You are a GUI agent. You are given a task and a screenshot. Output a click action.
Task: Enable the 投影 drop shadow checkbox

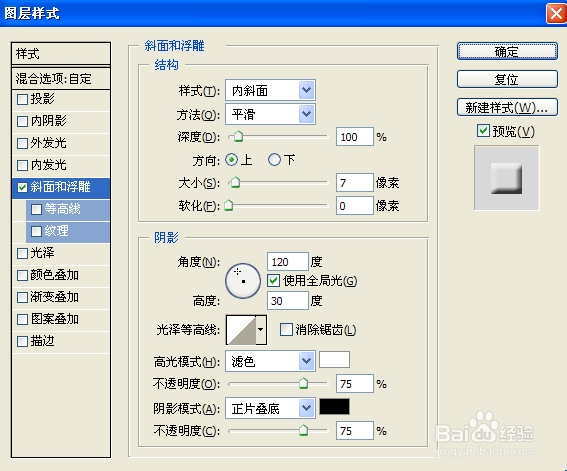point(22,99)
